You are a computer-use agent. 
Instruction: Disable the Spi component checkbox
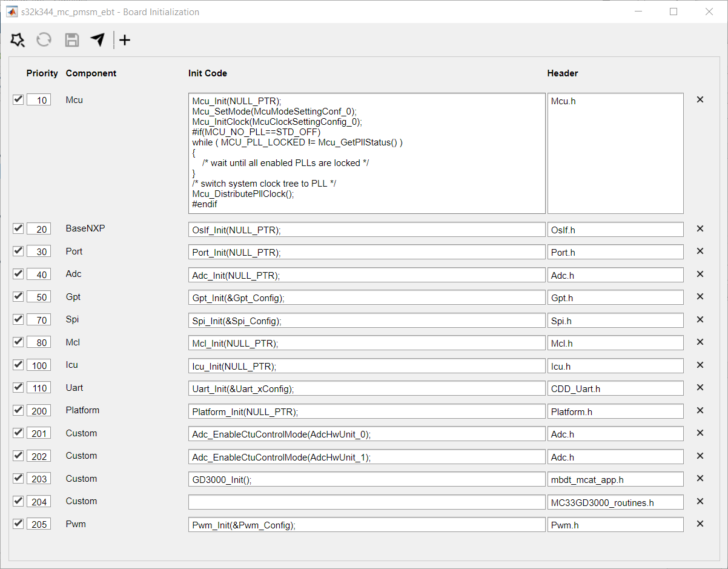click(x=18, y=319)
